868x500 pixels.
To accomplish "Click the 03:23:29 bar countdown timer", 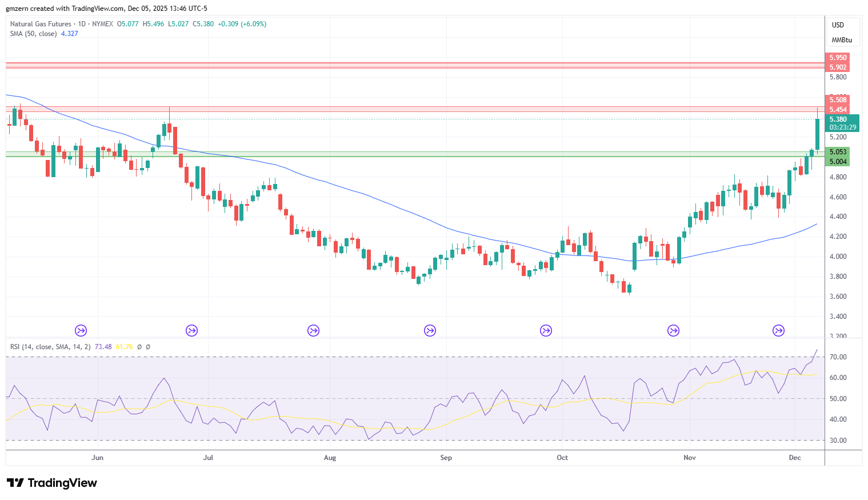I will 843,127.
